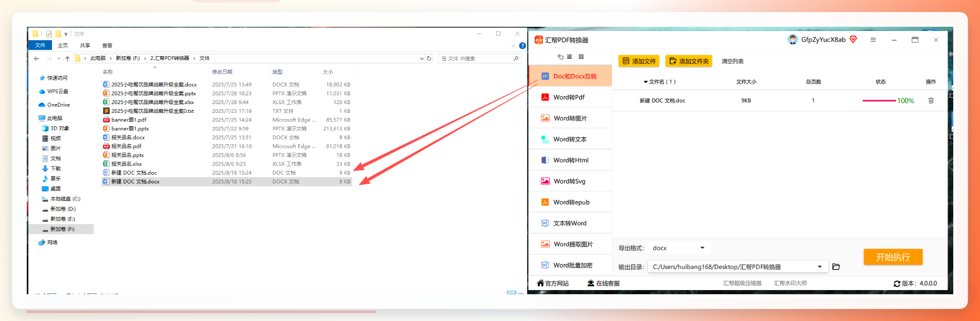Click the 100% conversion progress bar
This screenshot has height=321, width=980.
point(879,101)
